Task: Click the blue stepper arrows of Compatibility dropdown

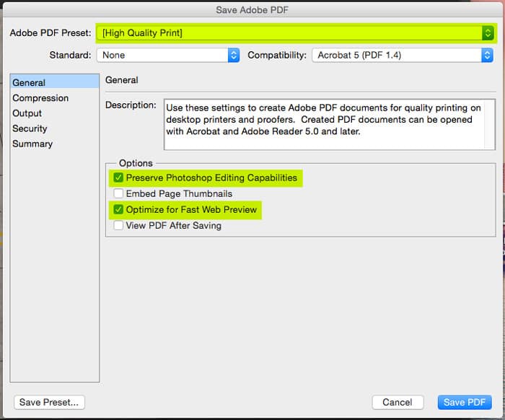Action: [x=487, y=55]
